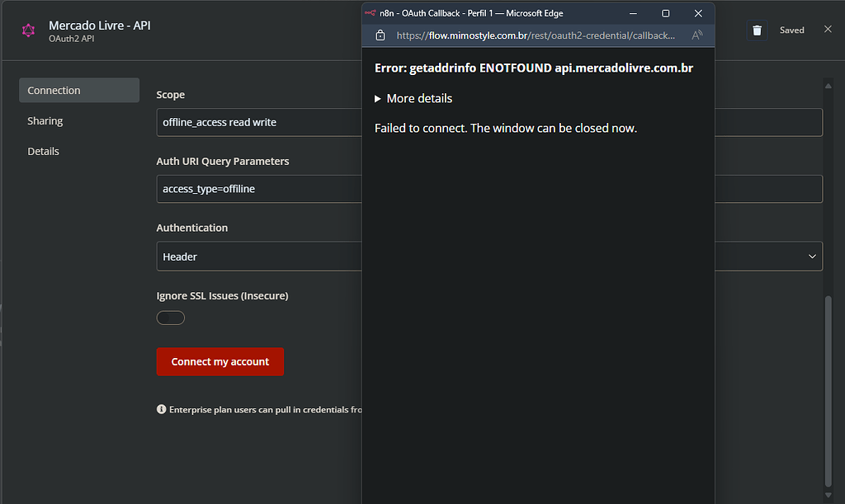The height and width of the screenshot is (504, 845).
Task: Disable the Ignore SSL Issues toggle
Action: click(170, 318)
